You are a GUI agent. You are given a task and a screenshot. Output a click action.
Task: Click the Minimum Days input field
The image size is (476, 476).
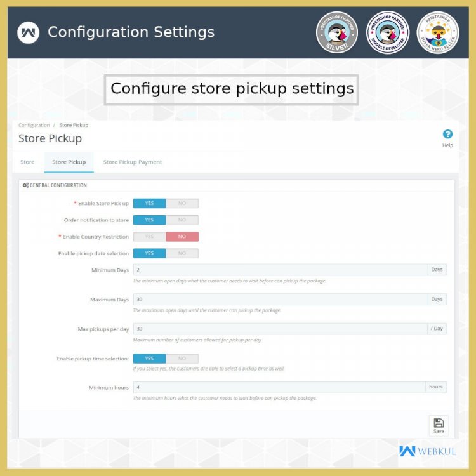(281, 270)
